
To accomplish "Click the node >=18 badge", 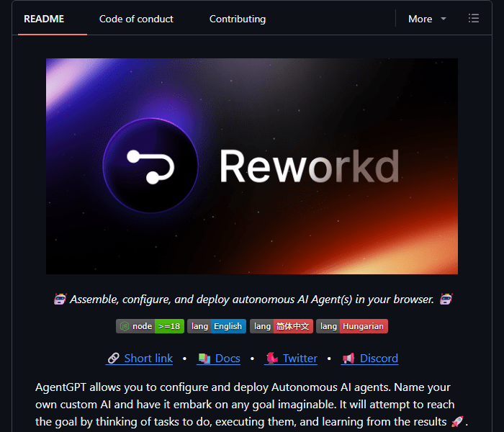I will 150,326.
